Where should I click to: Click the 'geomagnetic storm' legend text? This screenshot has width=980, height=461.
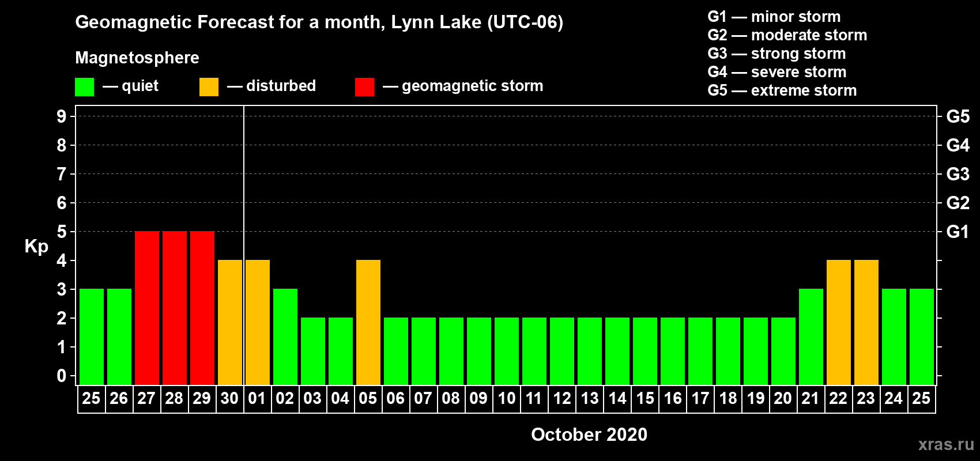tap(473, 86)
